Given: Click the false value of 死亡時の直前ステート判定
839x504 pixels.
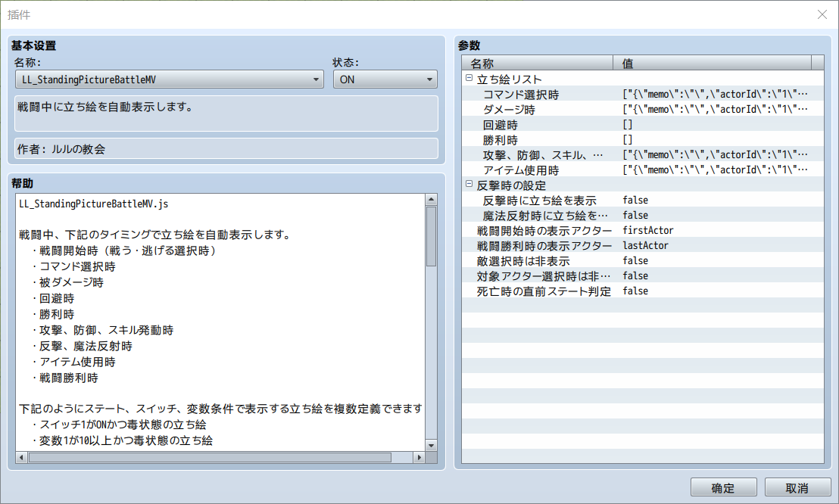Looking at the screenshot, I should [x=635, y=291].
